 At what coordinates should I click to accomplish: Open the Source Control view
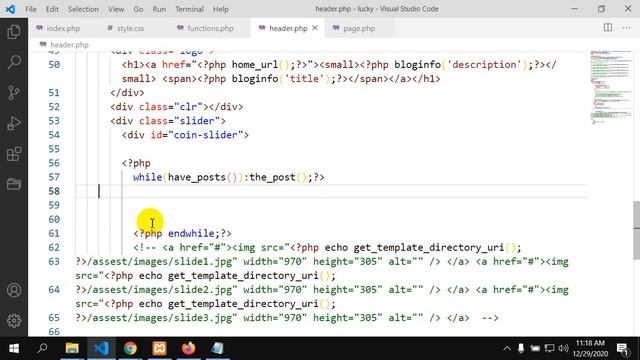coord(14,93)
